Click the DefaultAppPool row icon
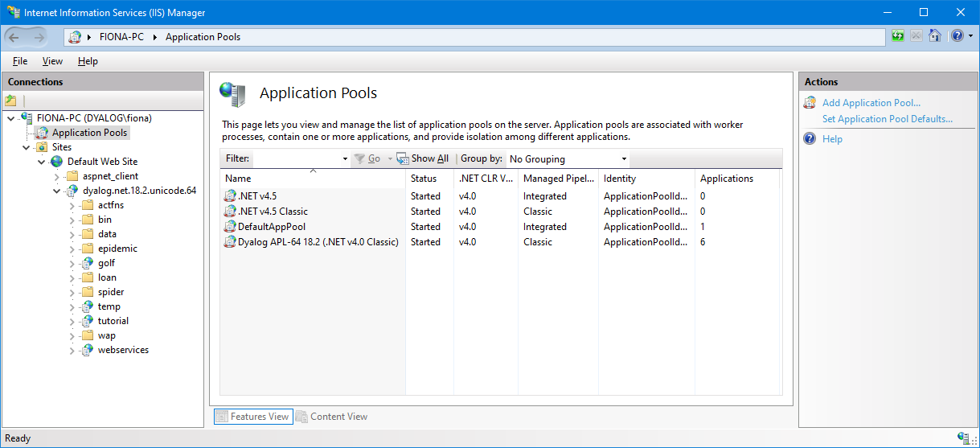The width and height of the screenshot is (980, 448). click(x=231, y=227)
